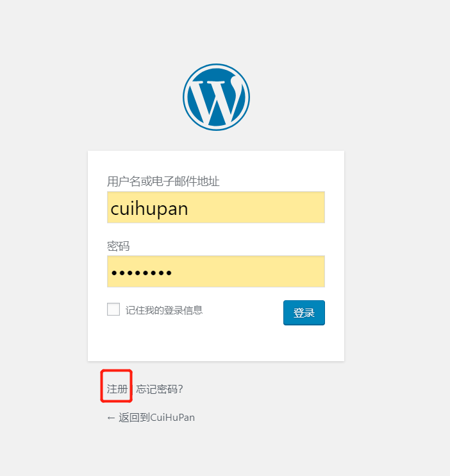Click empty space right of cuihupan text
Viewport: 450px width, 476px height.
(x=258, y=207)
